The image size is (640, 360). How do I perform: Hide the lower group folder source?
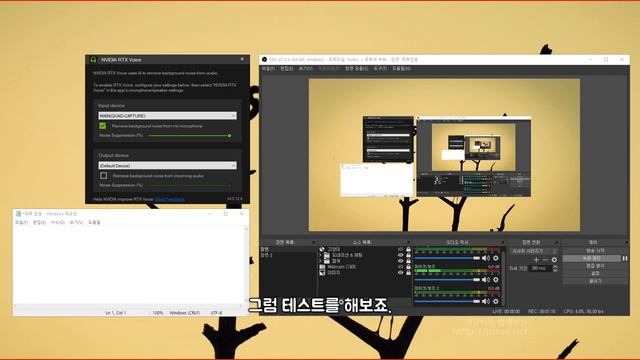pos(400,260)
